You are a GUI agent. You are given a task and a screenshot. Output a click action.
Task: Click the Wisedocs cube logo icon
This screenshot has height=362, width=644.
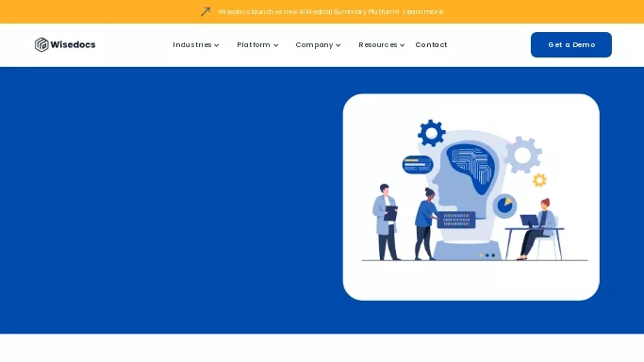[x=41, y=44]
